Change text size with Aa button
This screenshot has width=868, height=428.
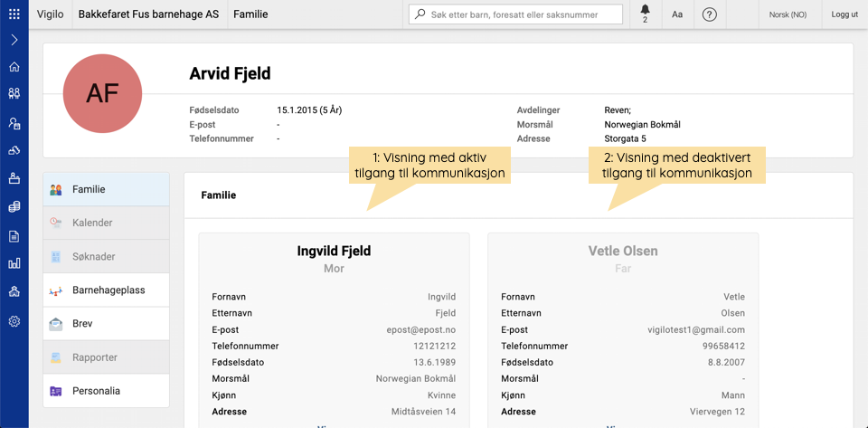(677, 15)
